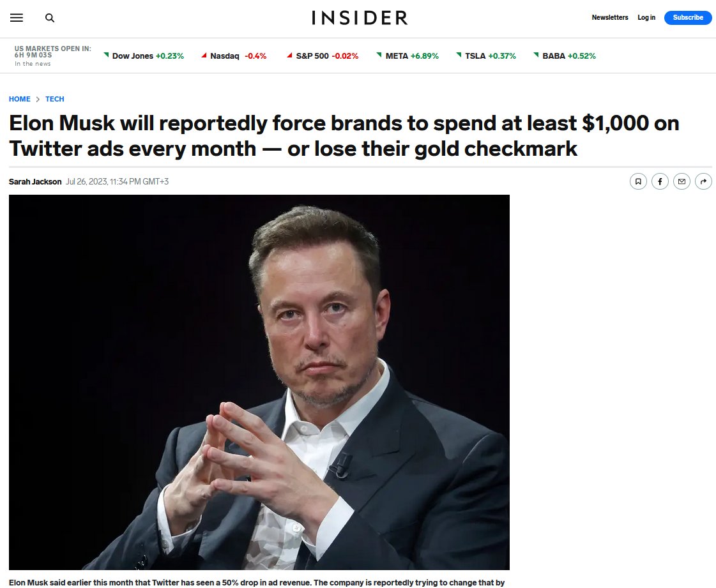Open the search magnifier icon
This screenshot has width=716, height=588.
(50, 18)
